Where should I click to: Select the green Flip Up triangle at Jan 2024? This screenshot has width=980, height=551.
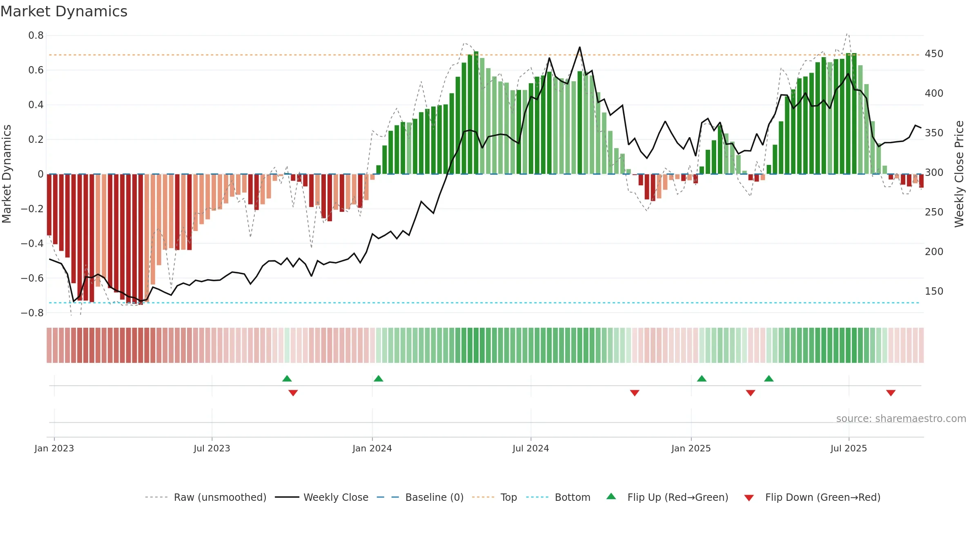[379, 378]
